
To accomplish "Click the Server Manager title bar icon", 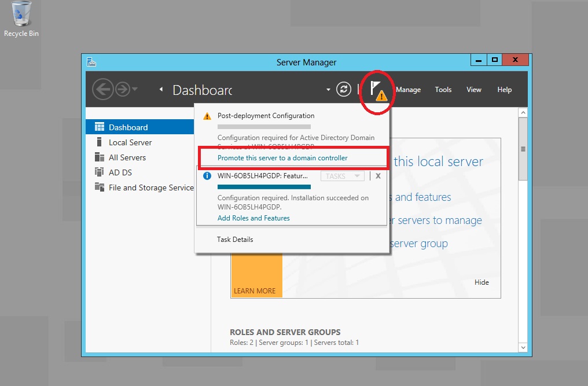I will [x=91, y=62].
